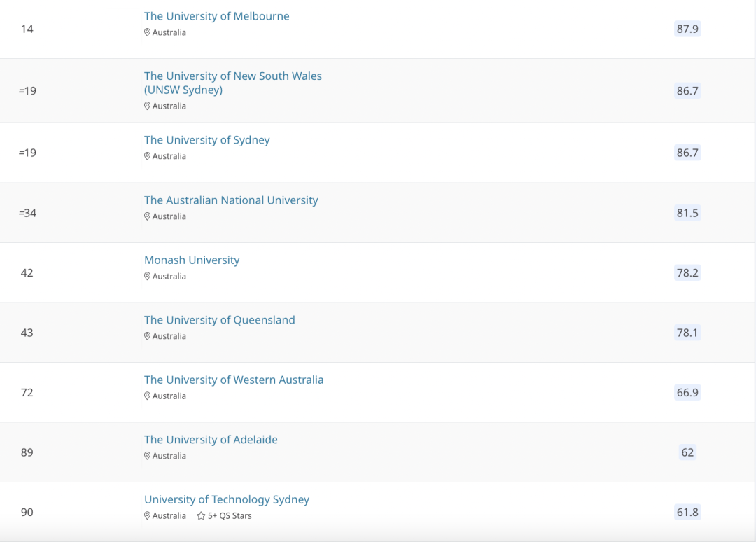Click location pin icon under UNSW Sydney
The width and height of the screenshot is (756, 542).
[x=147, y=106]
